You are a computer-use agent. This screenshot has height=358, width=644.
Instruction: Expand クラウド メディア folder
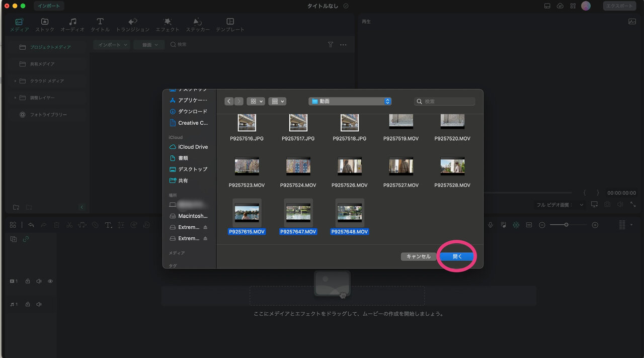coord(15,81)
